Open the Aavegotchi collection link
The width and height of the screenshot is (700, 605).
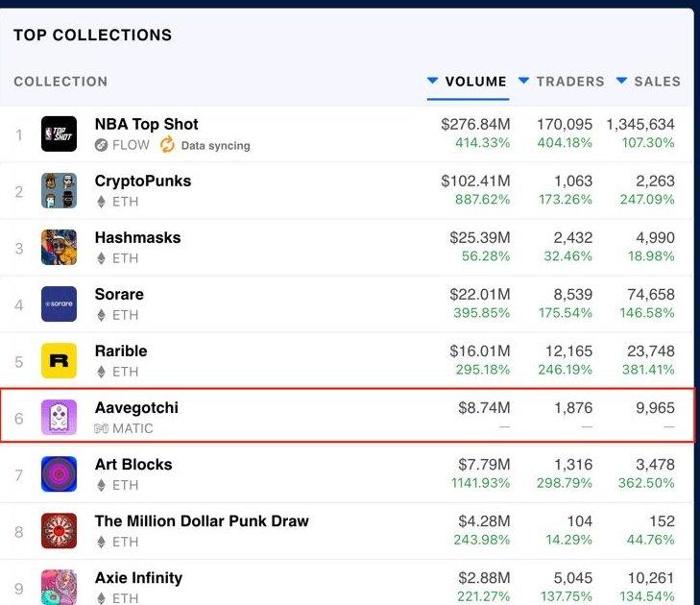(x=136, y=407)
